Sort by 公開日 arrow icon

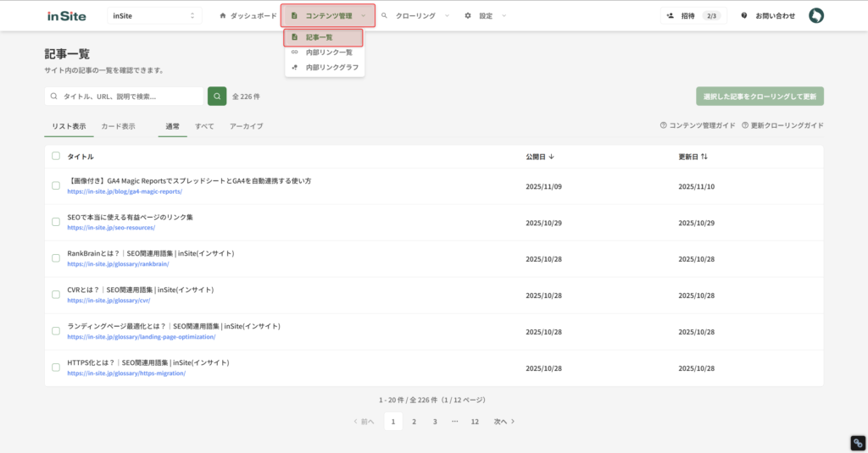(551, 157)
